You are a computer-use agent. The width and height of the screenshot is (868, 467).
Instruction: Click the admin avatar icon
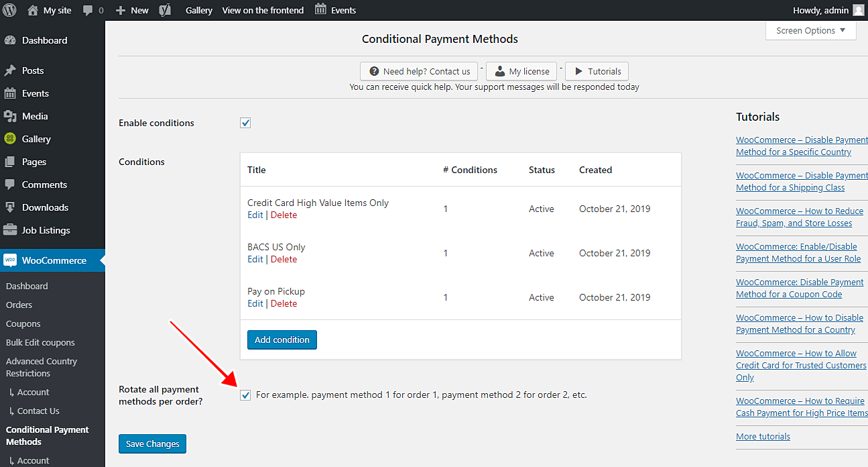point(859,10)
